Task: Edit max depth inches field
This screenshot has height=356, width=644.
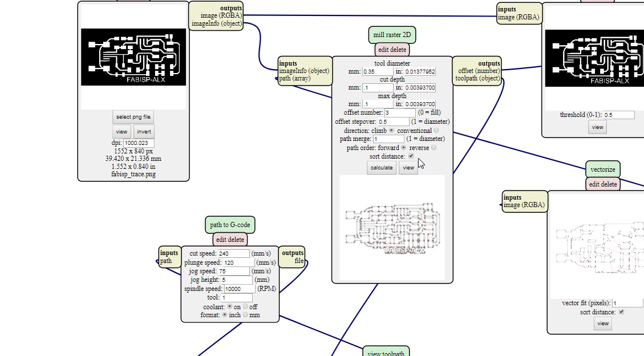Action: coord(420,104)
